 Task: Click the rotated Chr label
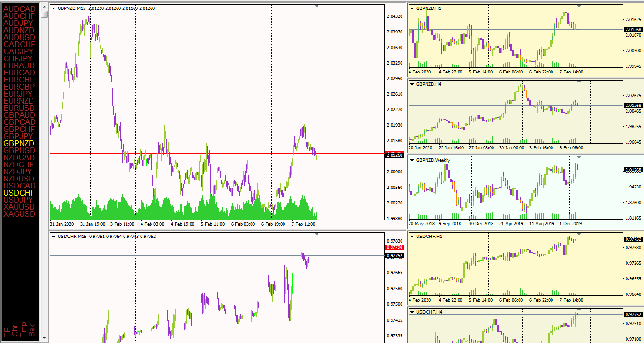coord(15,330)
